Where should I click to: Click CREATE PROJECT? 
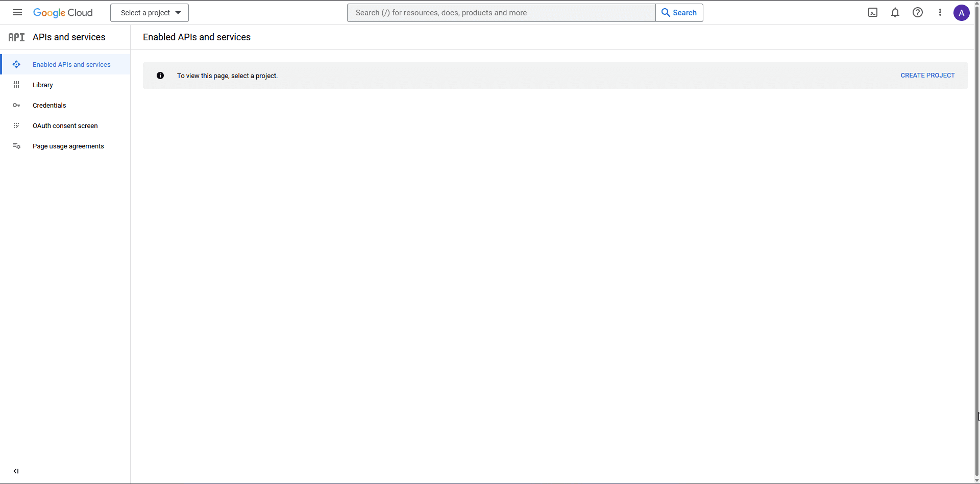coord(927,75)
